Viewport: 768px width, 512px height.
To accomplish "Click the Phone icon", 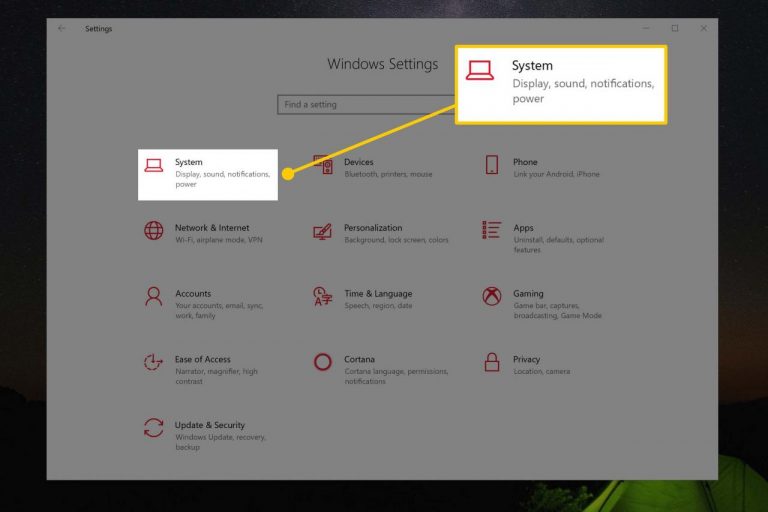I will (492, 165).
